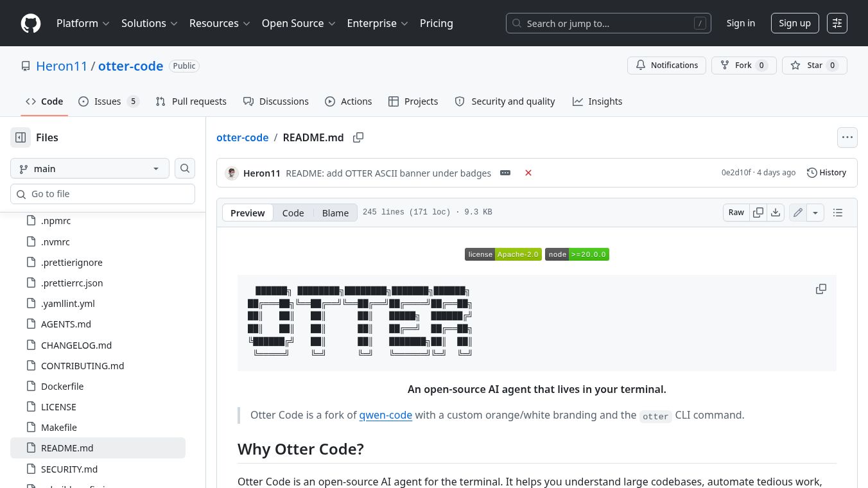Edit the file with the pencil icon

798,213
